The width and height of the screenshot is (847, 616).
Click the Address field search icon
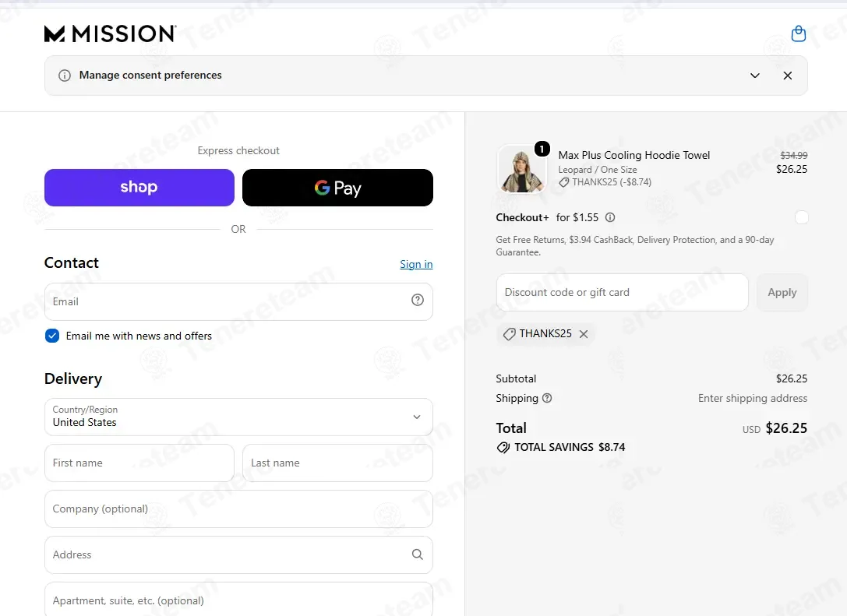pyautogui.click(x=418, y=554)
